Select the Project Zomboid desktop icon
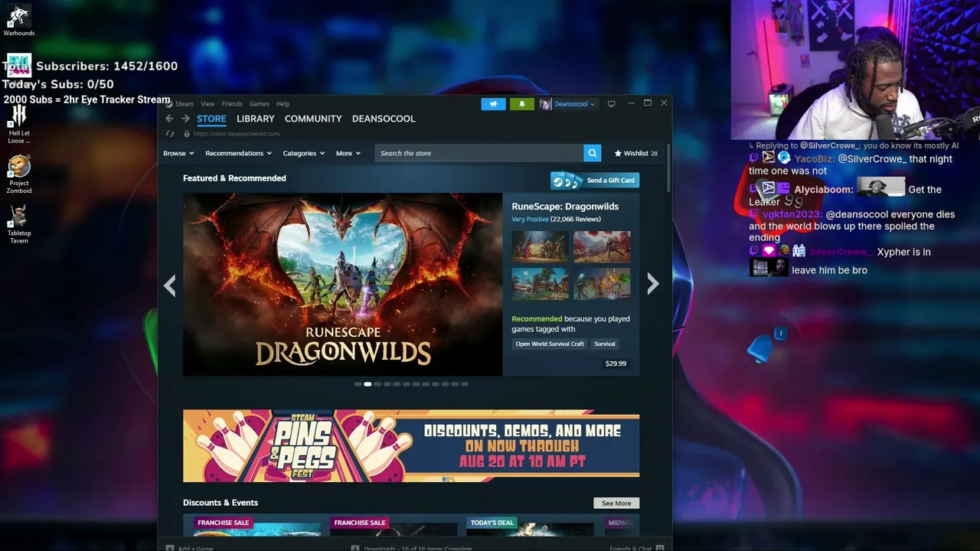 tap(18, 174)
